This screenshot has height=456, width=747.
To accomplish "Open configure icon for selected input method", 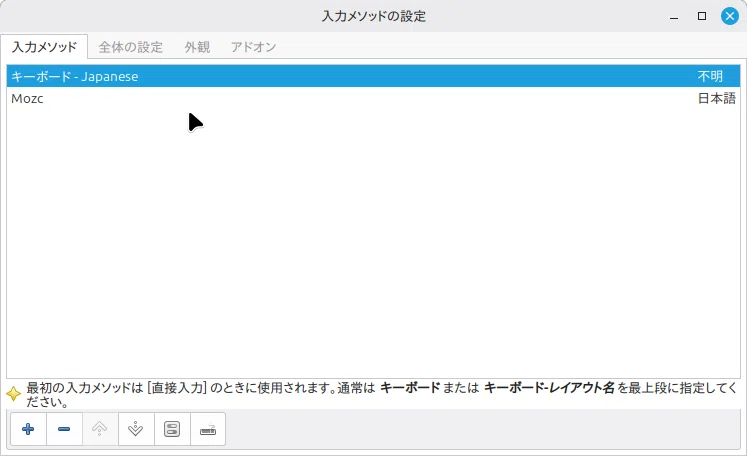I will [x=172, y=429].
